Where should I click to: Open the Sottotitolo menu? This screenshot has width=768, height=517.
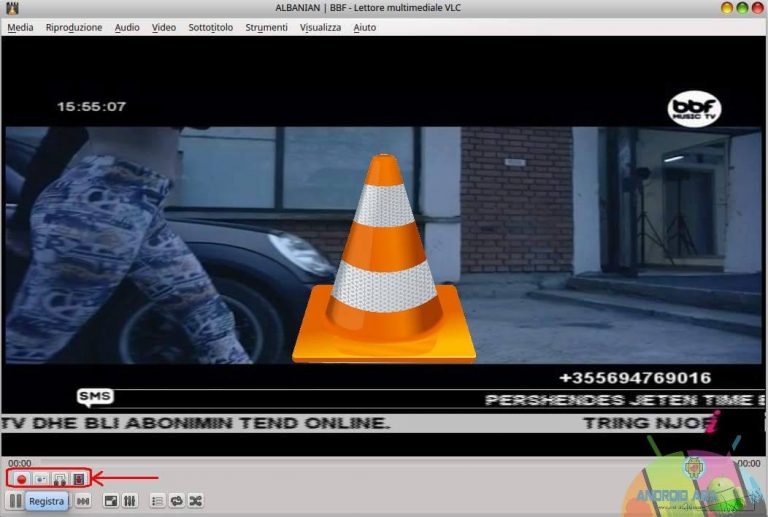211,27
